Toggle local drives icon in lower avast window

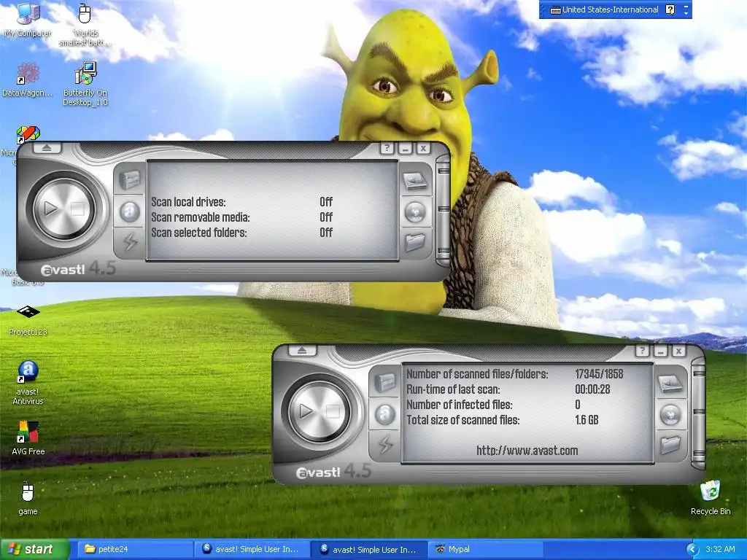(x=670, y=384)
